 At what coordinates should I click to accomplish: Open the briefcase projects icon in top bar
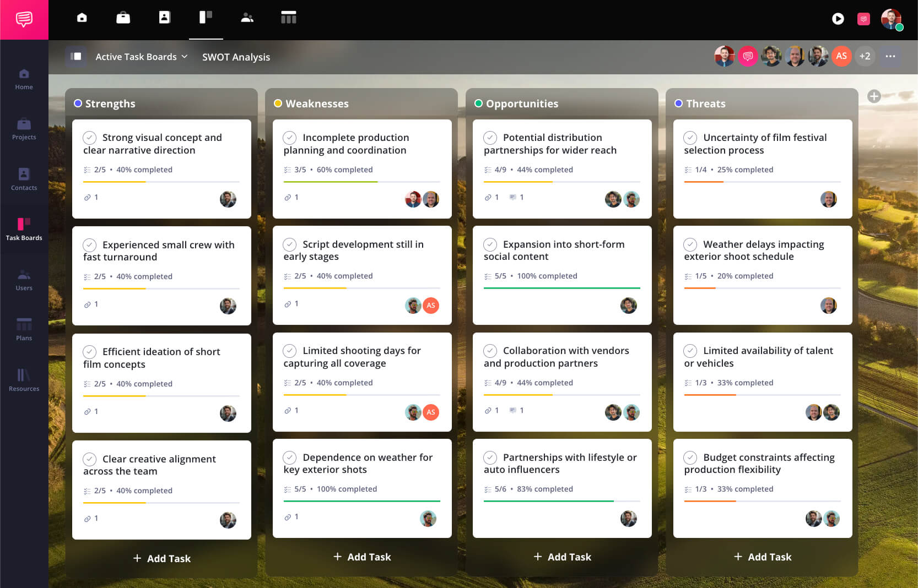coord(123,18)
